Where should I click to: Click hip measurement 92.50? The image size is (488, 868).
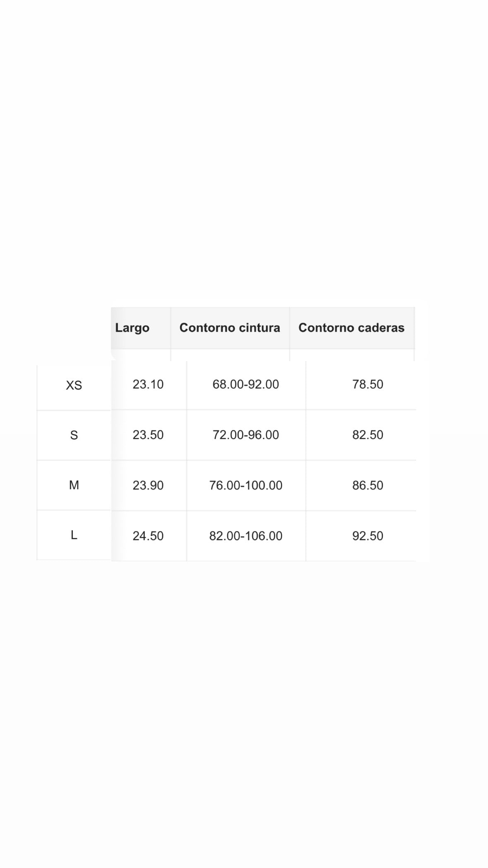(x=368, y=536)
